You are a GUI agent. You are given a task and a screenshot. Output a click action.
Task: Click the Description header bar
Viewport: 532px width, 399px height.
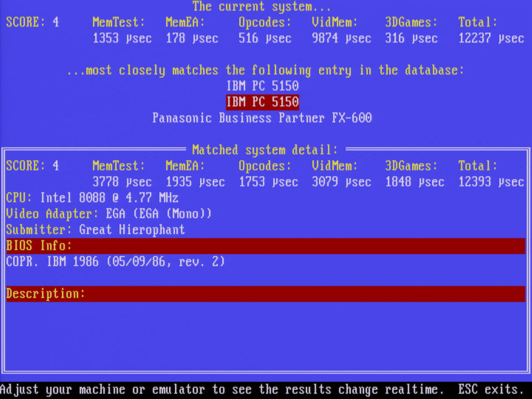point(266,294)
